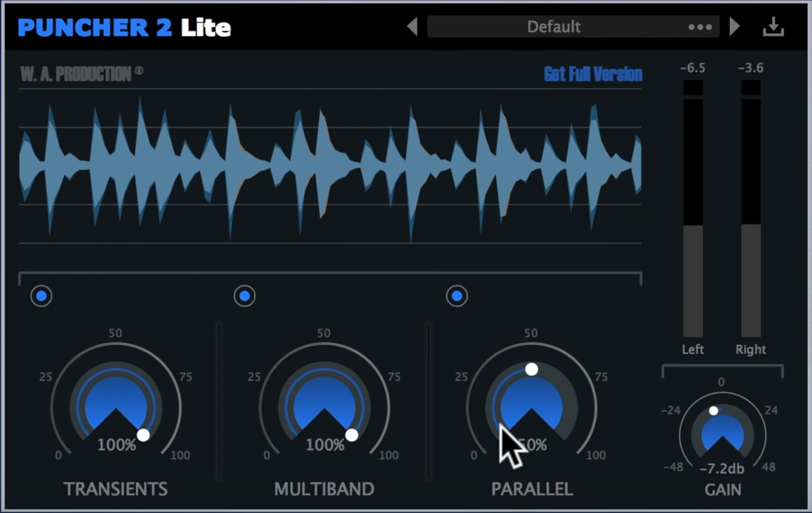The width and height of the screenshot is (812, 513).
Task: Go to the next preset using right arrow
Action: coord(735,27)
